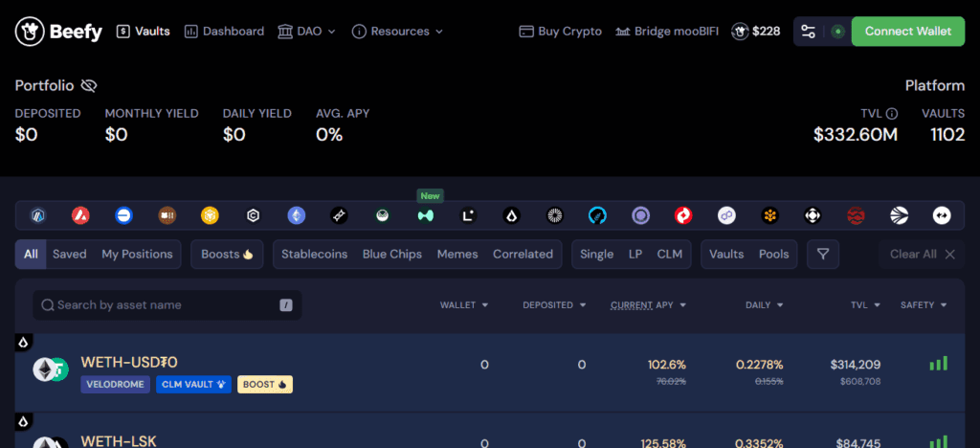The image size is (980, 448).
Task: Hide portfolio balances with the eye icon
Action: point(89,85)
